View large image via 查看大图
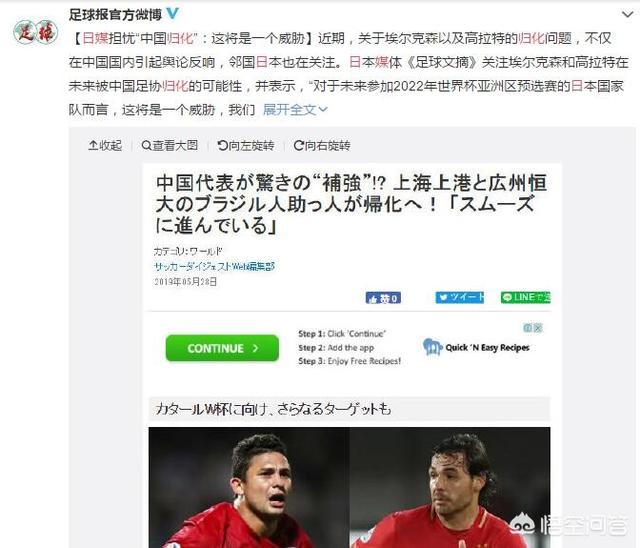 (169, 145)
